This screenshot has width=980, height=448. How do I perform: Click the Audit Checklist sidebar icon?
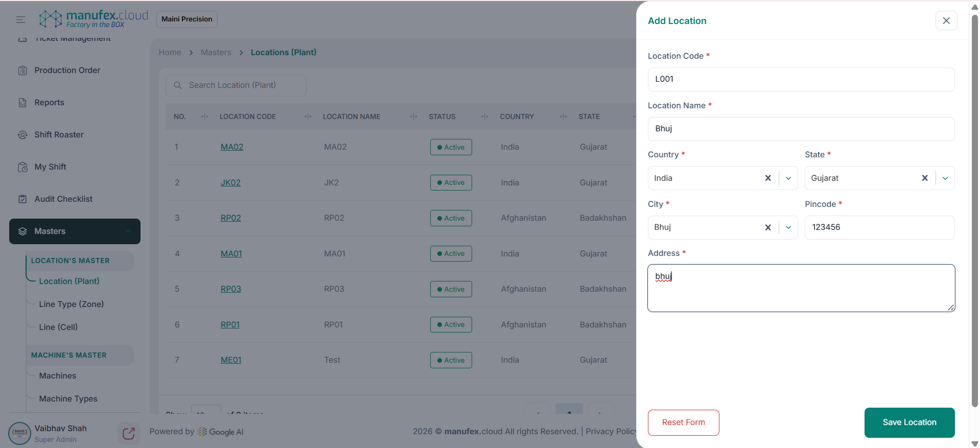(x=22, y=199)
